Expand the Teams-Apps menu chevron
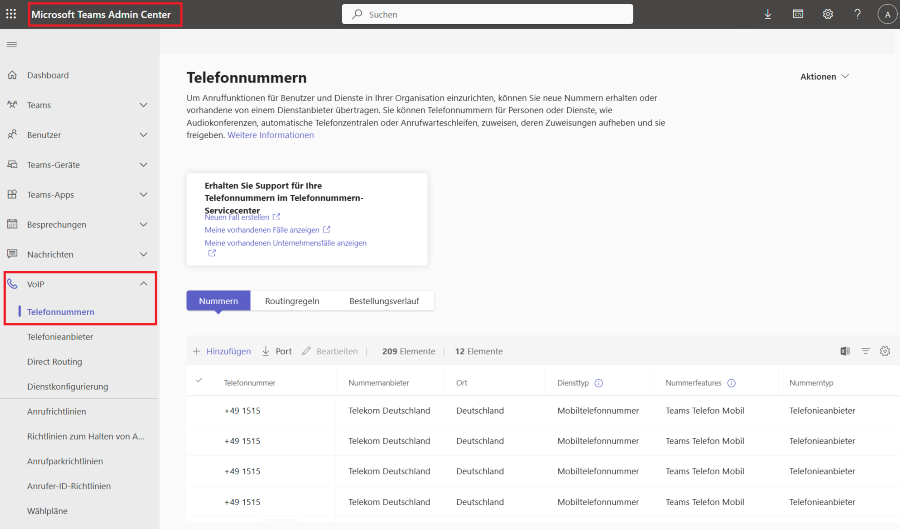 pos(143,194)
